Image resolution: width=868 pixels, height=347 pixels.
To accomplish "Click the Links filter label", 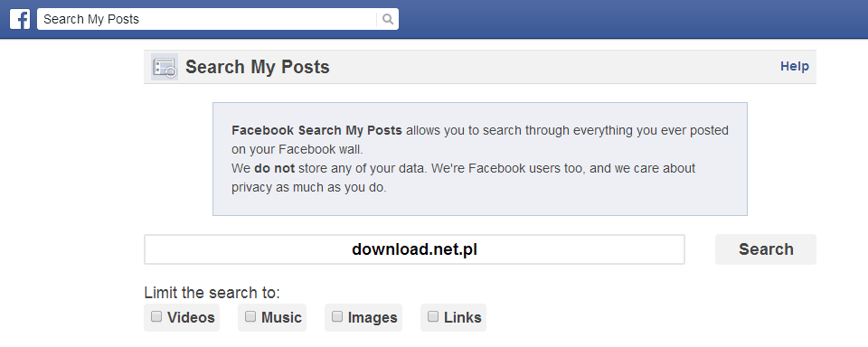I will (x=463, y=318).
